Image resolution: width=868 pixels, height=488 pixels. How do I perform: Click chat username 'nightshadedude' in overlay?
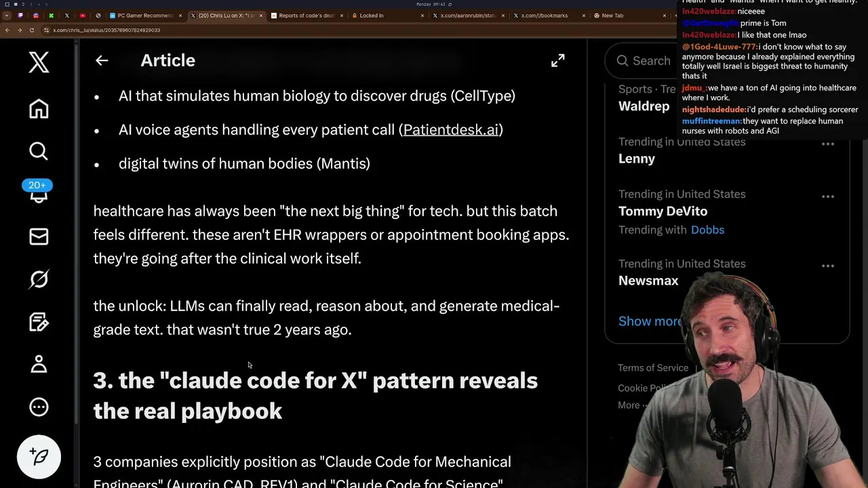coord(714,110)
